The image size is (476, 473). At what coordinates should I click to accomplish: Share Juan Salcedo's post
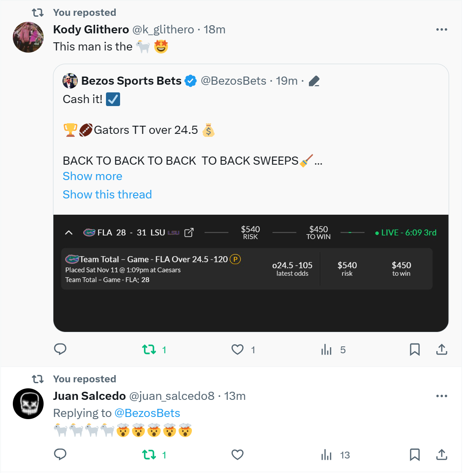point(441,455)
